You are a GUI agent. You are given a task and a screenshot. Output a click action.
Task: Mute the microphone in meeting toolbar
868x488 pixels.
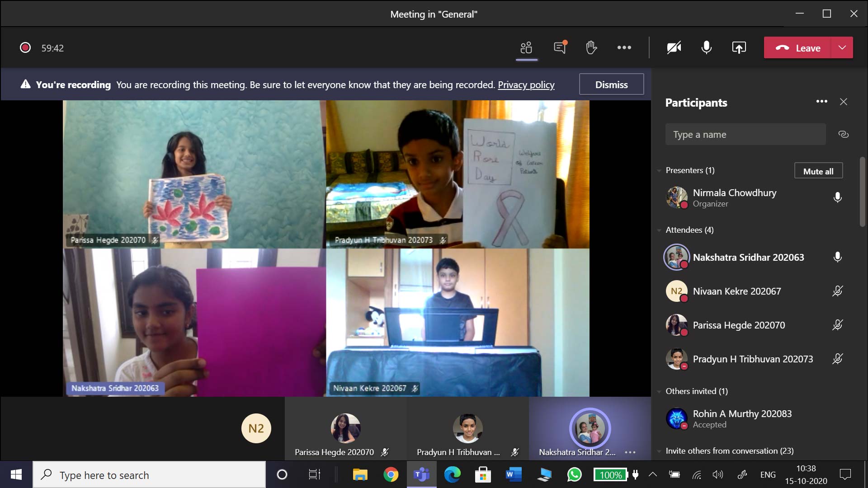tap(706, 47)
